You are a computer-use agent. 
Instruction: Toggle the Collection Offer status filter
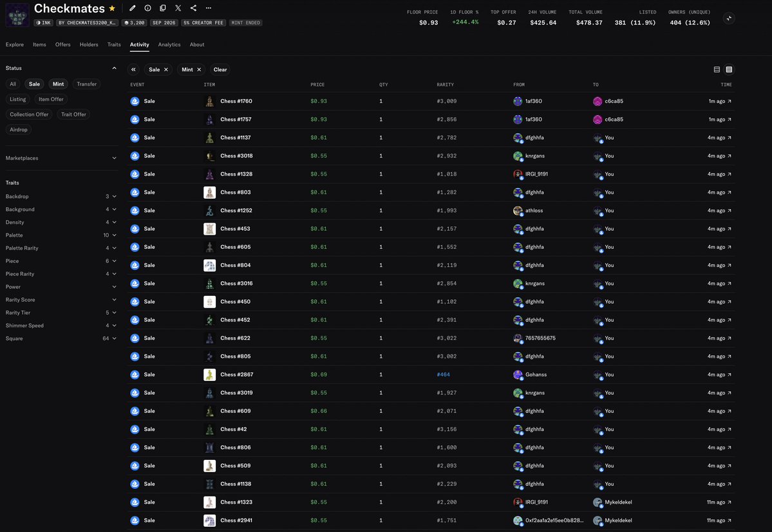tap(29, 115)
